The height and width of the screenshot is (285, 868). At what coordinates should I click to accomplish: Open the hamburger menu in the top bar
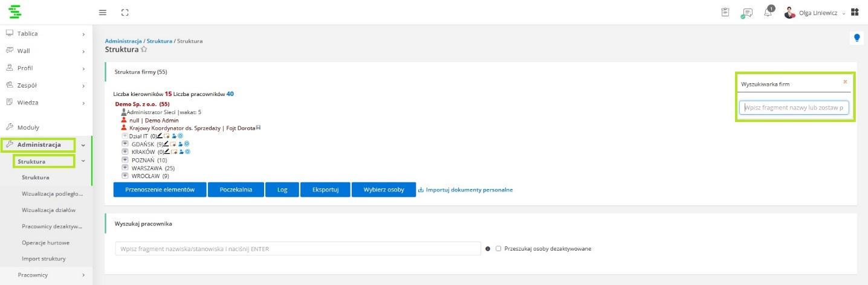pos(103,13)
